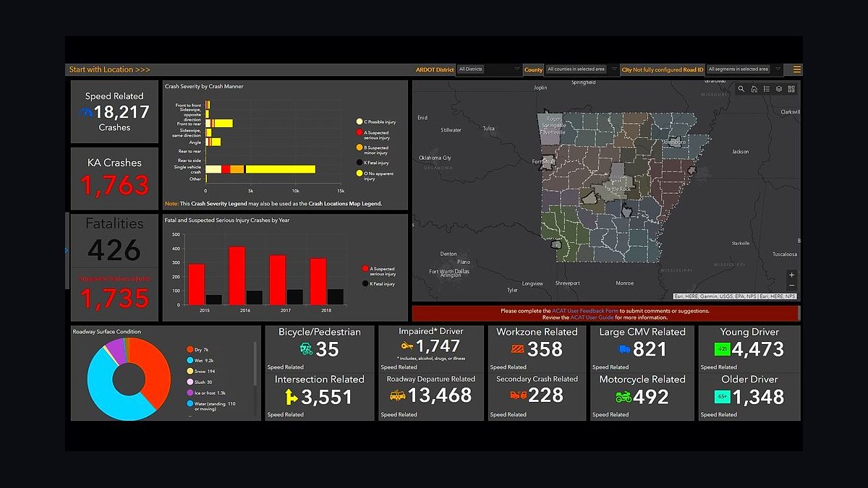Click the 'Start with Location >>>' text
868x488 pixels.
pos(109,69)
